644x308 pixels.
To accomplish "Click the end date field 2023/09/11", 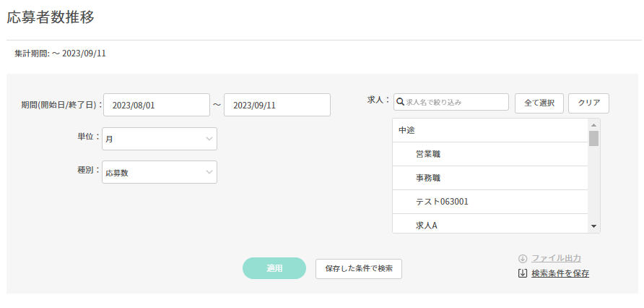I will pos(277,105).
